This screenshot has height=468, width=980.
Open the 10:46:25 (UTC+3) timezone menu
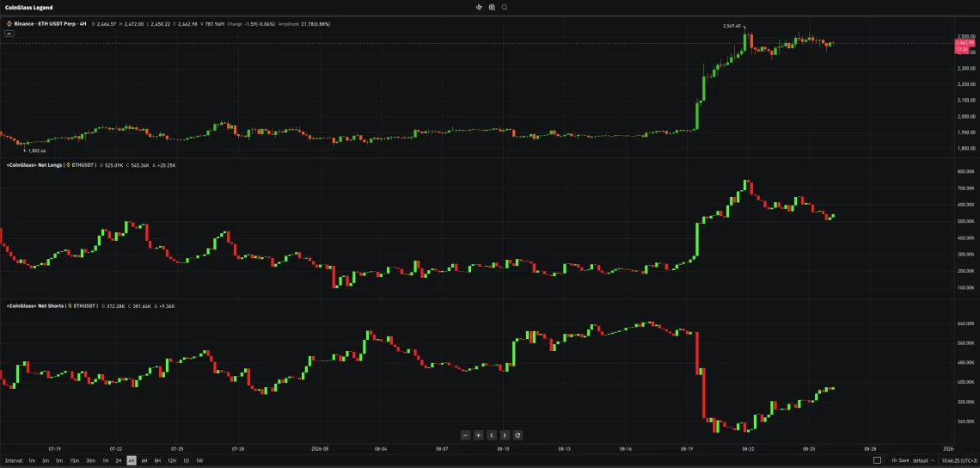[x=960, y=460]
